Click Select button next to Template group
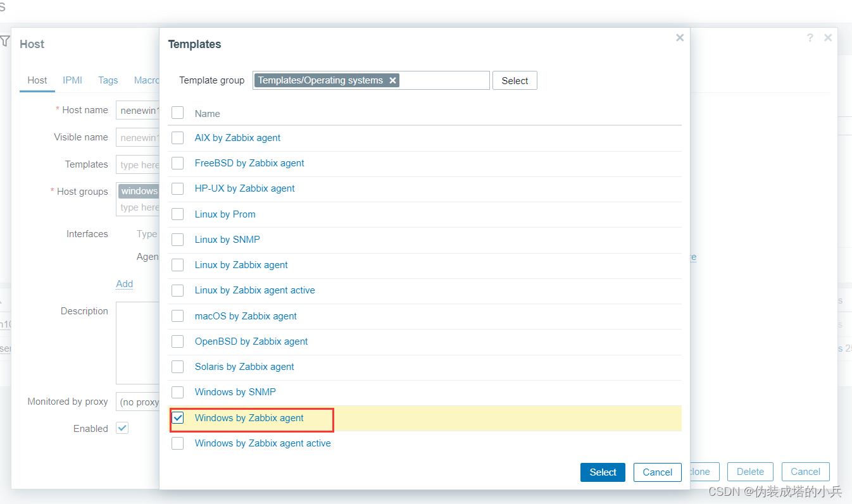Image resolution: width=852 pixels, height=504 pixels. (x=515, y=80)
